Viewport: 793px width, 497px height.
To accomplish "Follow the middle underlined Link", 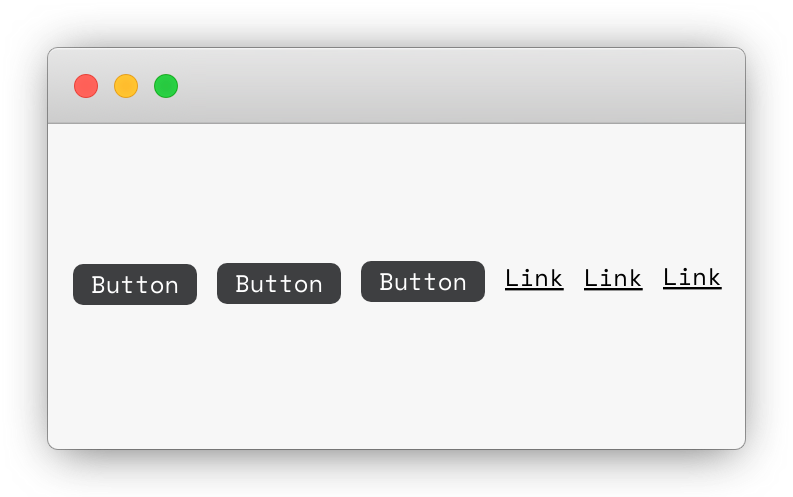I will click(x=613, y=279).
